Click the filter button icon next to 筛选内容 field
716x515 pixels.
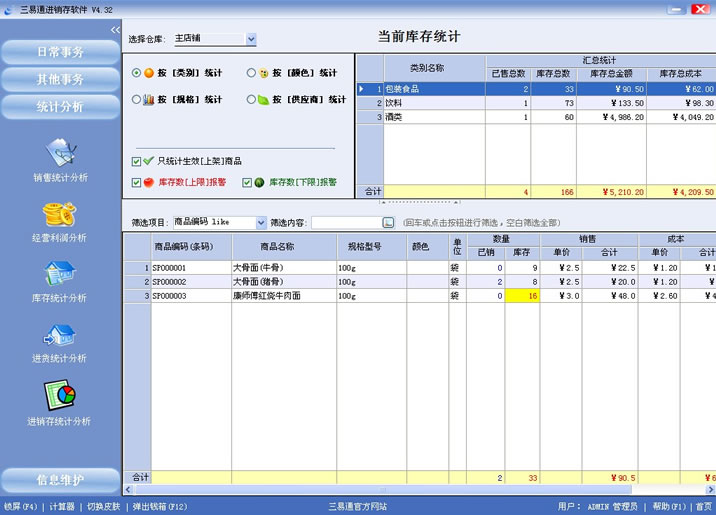pos(388,222)
